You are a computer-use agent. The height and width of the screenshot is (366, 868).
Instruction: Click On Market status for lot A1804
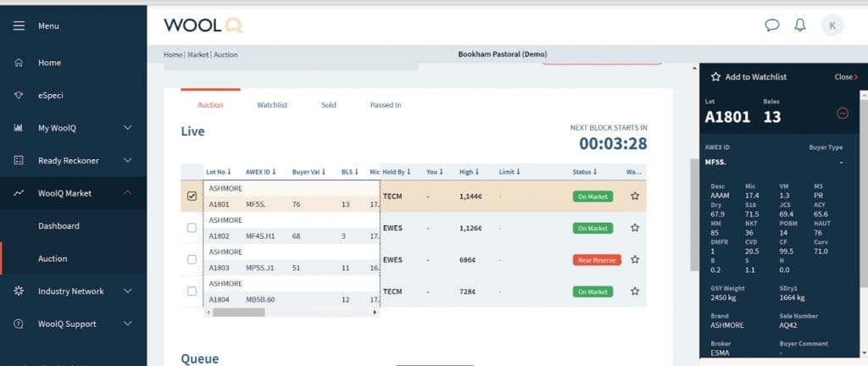tap(593, 291)
